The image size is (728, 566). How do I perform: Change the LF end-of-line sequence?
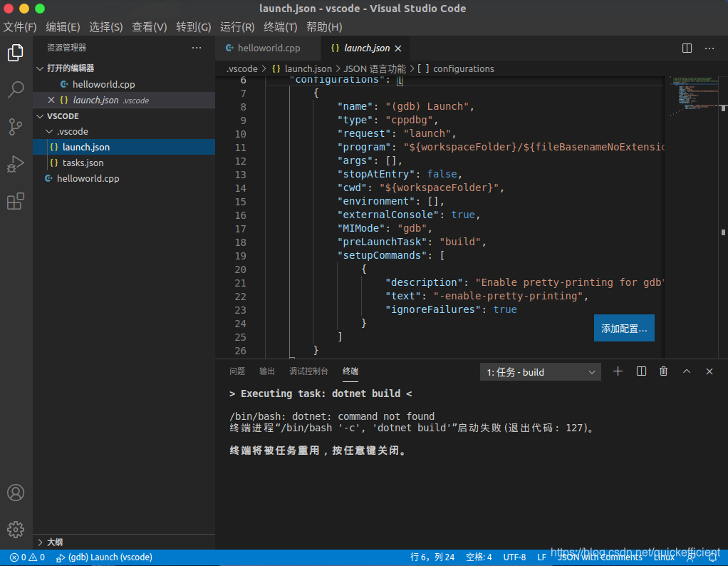tap(541, 557)
